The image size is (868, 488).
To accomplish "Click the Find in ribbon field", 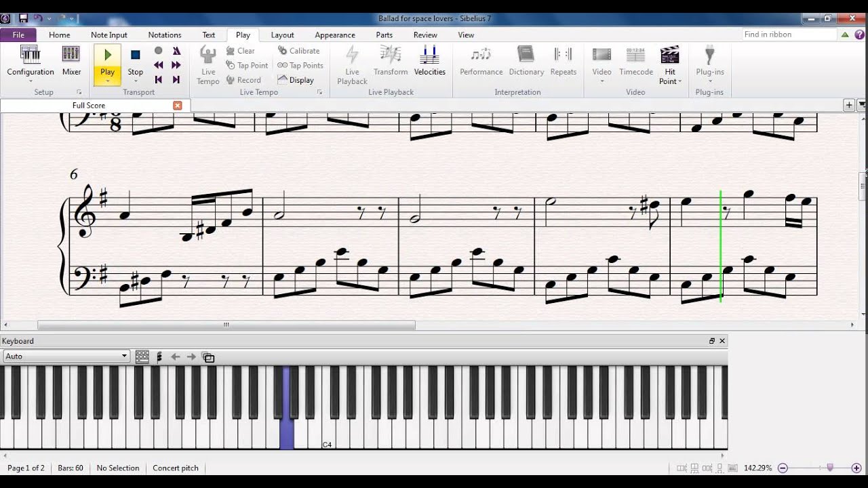I will (x=789, y=35).
